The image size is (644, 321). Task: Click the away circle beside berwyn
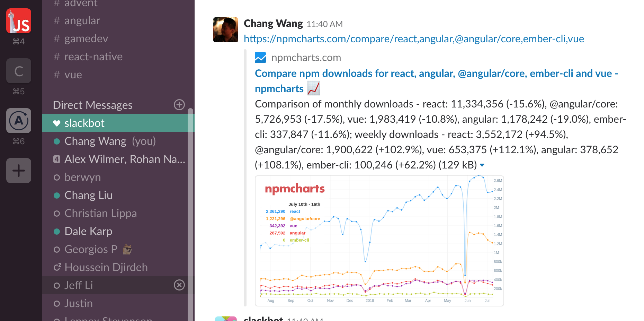point(57,177)
